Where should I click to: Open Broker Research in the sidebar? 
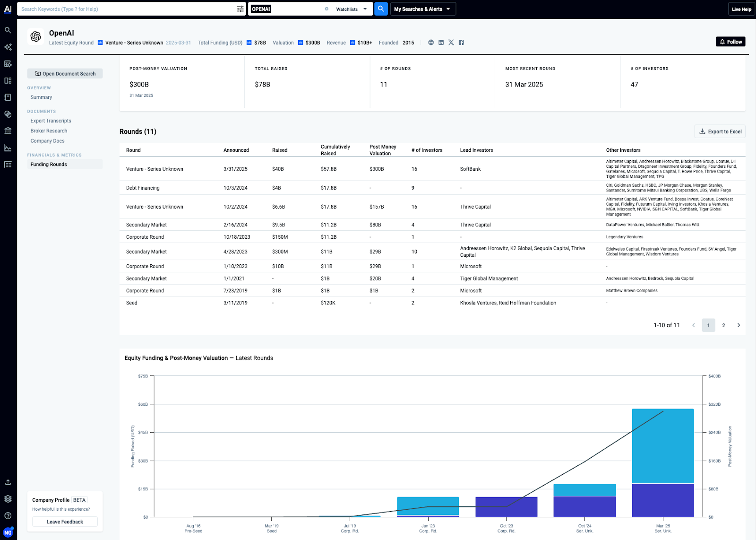coord(49,131)
